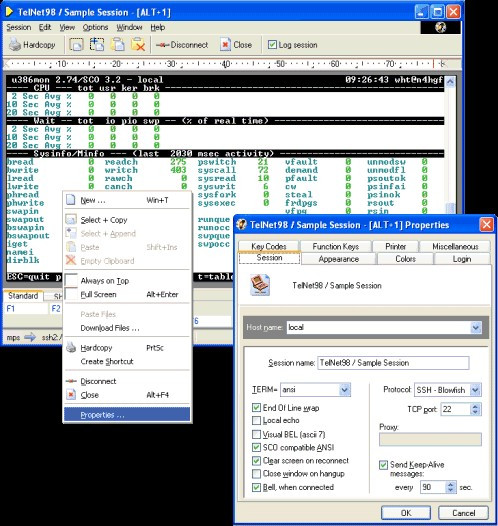This screenshot has height=526, width=498.
Task: Click OK in Properties dialog
Action: (x=406, y=513)
